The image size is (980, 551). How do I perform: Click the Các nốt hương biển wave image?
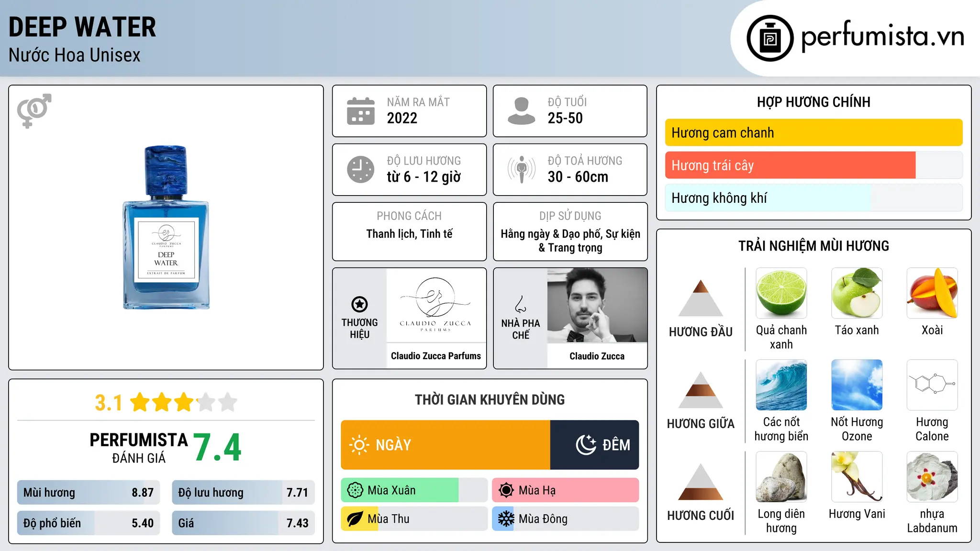tap(781, 385)
